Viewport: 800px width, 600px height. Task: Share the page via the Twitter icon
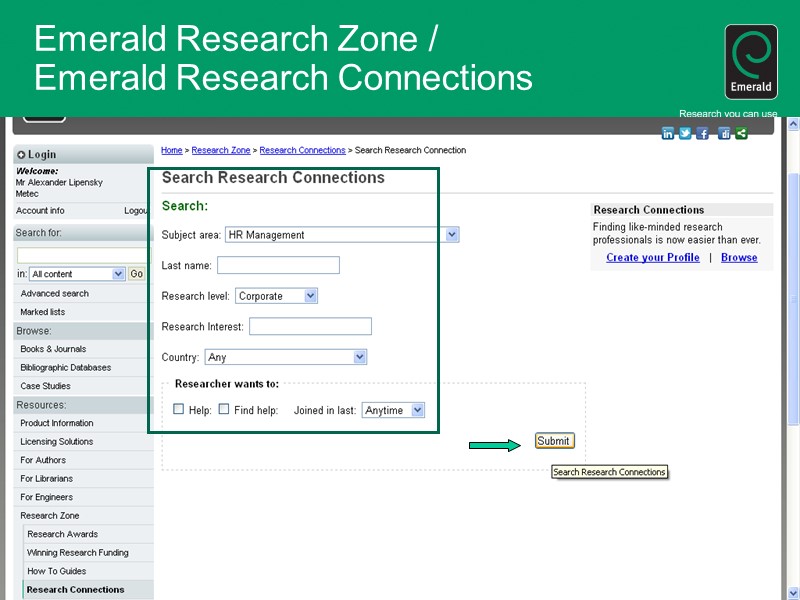[x=685, y=133]
